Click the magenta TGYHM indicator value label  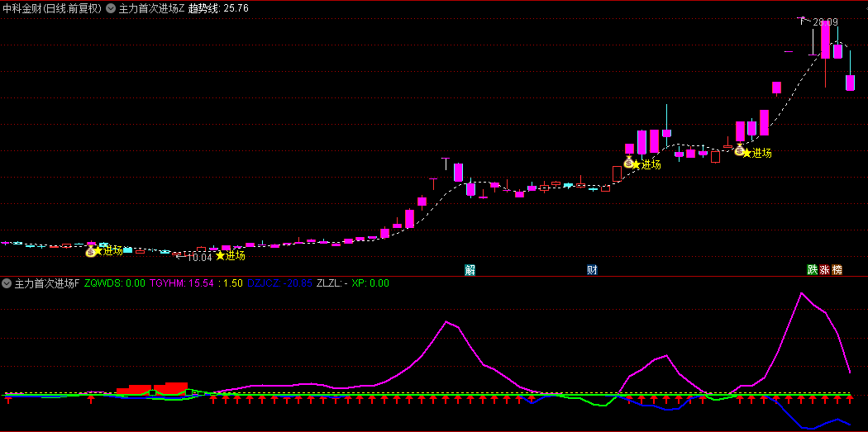[x=182, y=283]
